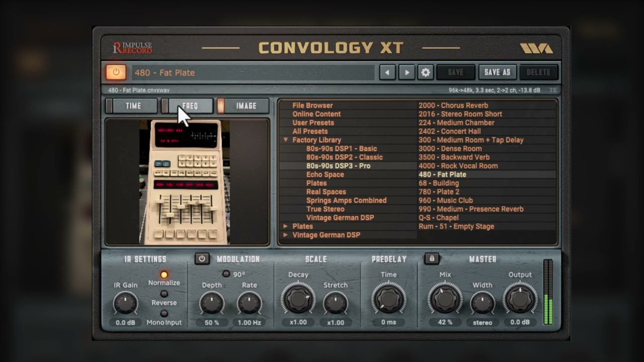This screenshot has height=362, width=644.
Task: Load the next preset with right arrow
Action: tap(406, 72)
